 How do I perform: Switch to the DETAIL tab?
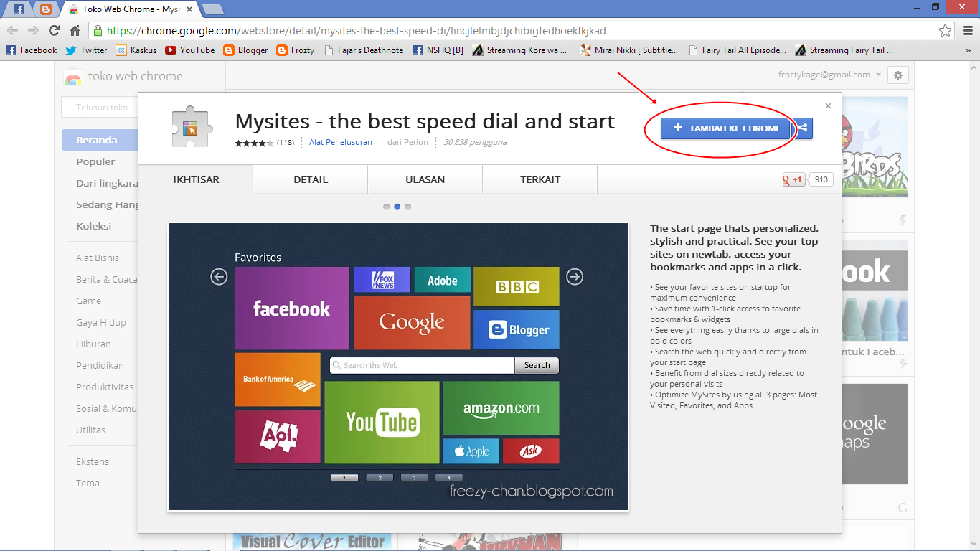coord(310,179)
